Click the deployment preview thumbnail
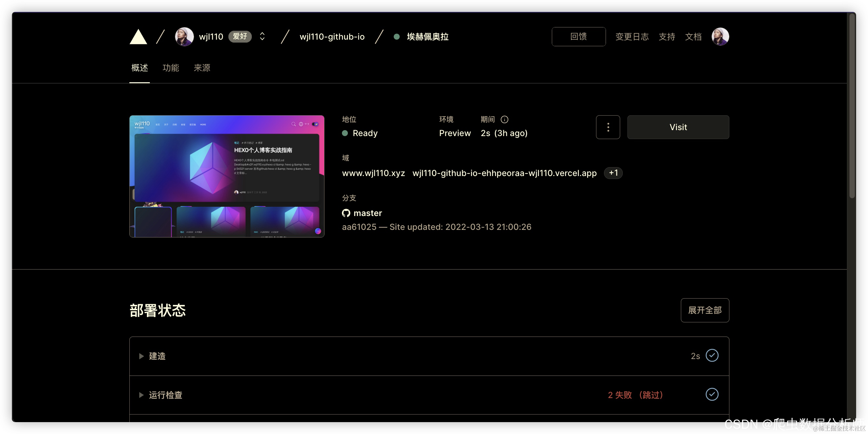This screenshot has height=434, width=868. pos(227,176)
